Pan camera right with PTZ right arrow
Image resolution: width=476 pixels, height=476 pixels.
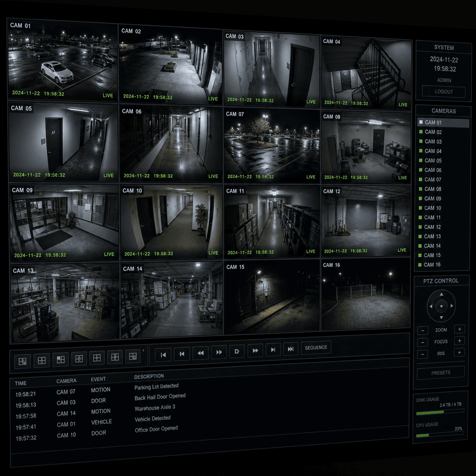452,306
